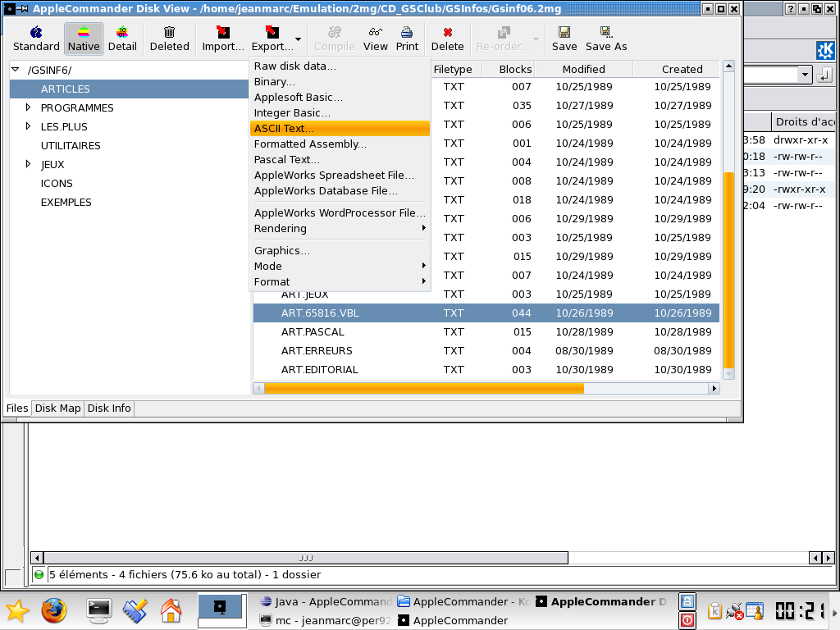Open the home folder from the taskbar
840x630 pixels.
[171, 610]
